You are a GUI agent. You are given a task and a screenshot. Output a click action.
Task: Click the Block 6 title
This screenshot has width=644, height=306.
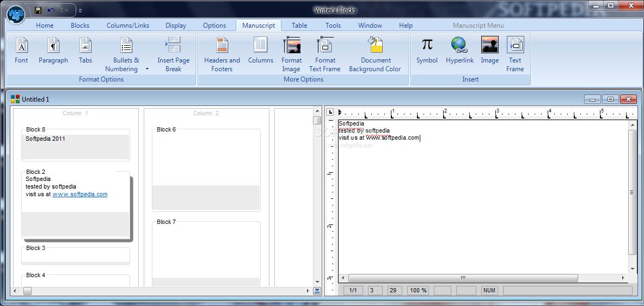(x=167, y=129)
